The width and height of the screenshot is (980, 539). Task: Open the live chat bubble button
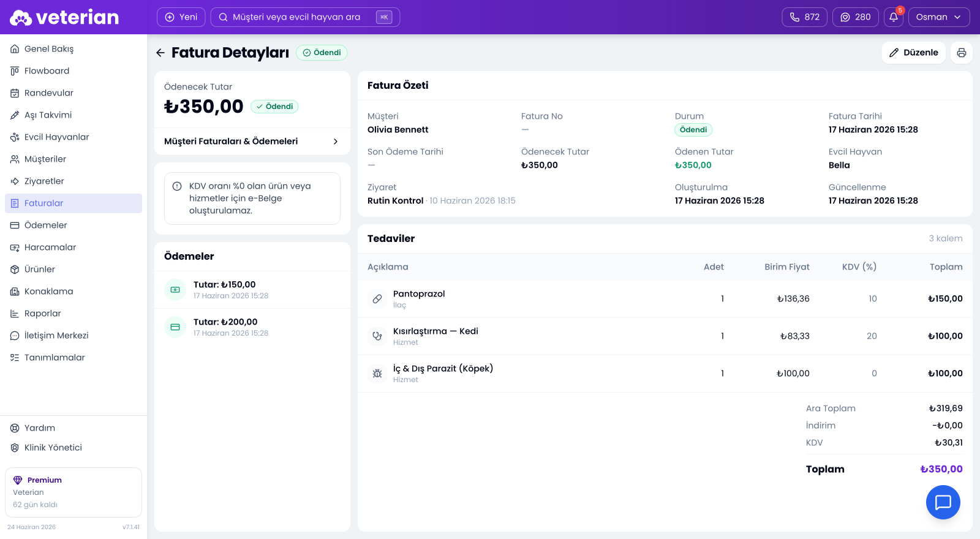pyautogui.click(x=943, y=502)
